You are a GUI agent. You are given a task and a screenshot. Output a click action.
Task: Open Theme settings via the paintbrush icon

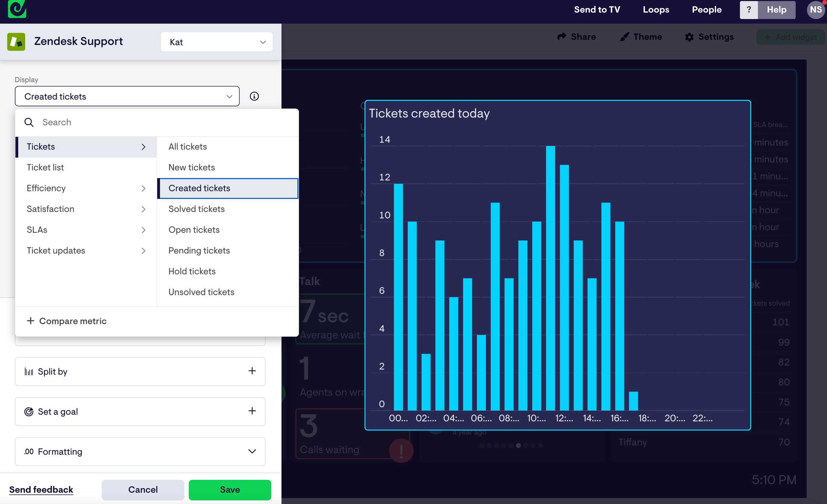point(624,36)
